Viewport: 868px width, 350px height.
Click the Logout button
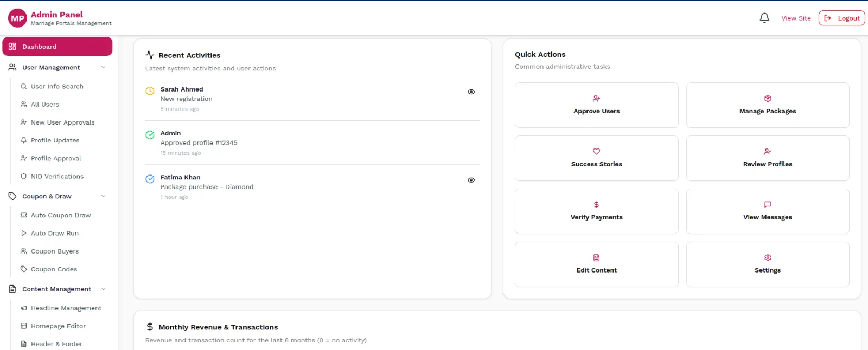pyautogui.click(x=841, y=18)
